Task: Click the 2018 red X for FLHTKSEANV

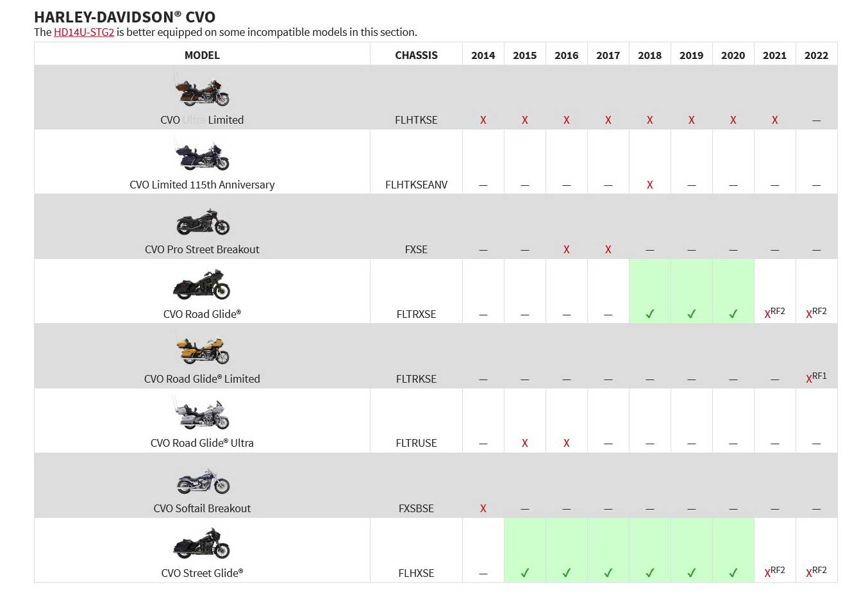Action: tap(650, 185)
